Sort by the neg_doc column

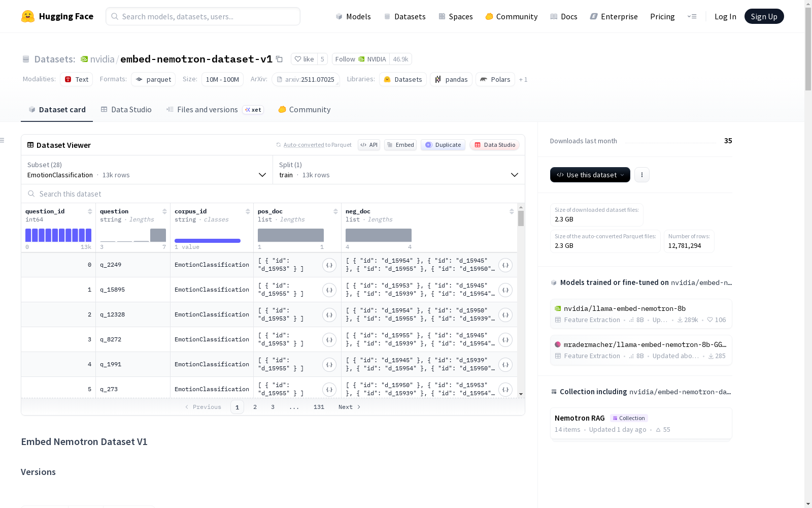(512, 211)
